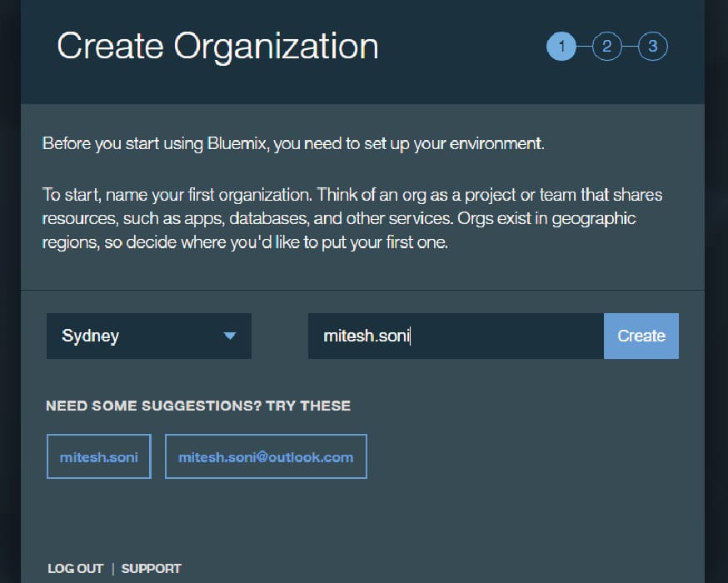Click the LOG OUT link

[75, 568]
